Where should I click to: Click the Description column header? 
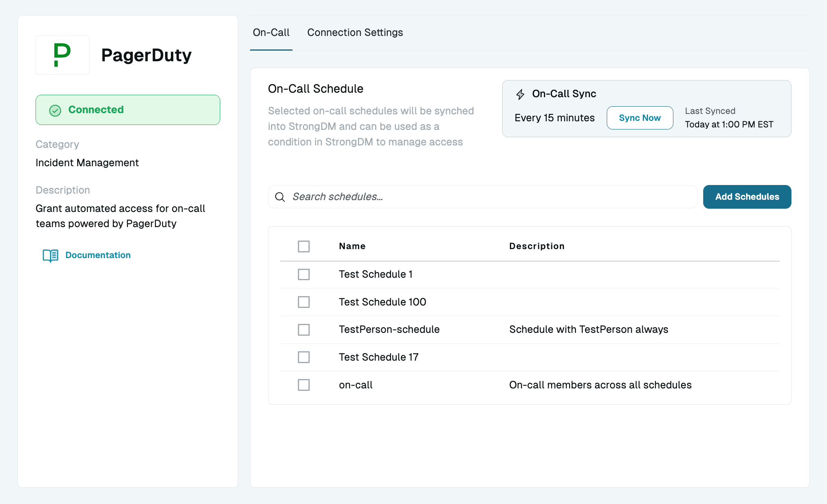click(536, 246)
